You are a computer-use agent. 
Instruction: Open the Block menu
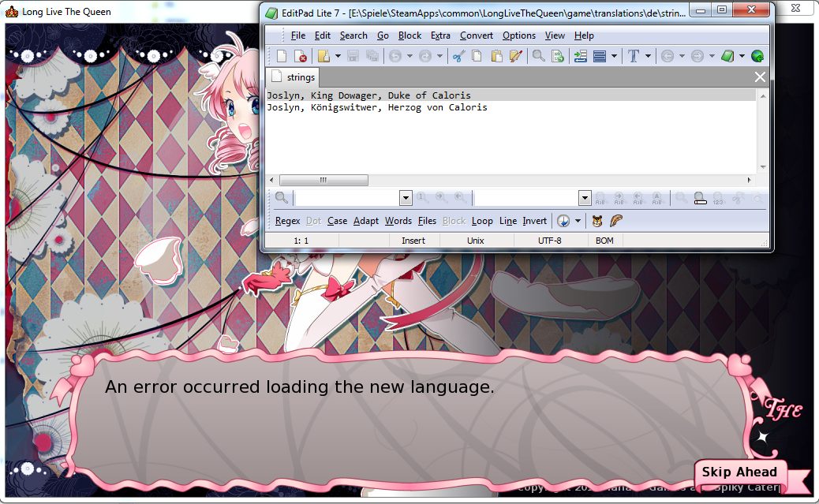click(x=409, y=35)
